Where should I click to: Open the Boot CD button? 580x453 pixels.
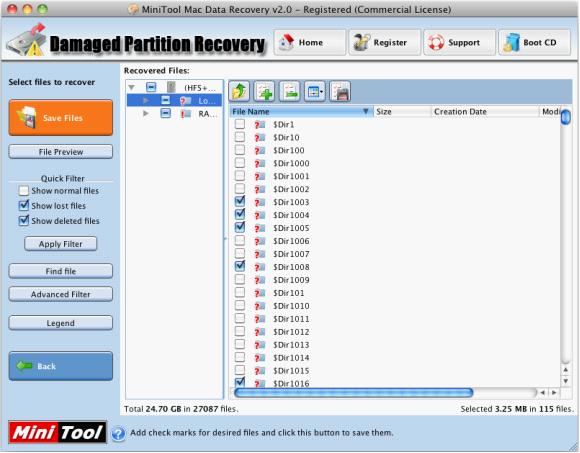coord(534,43)
